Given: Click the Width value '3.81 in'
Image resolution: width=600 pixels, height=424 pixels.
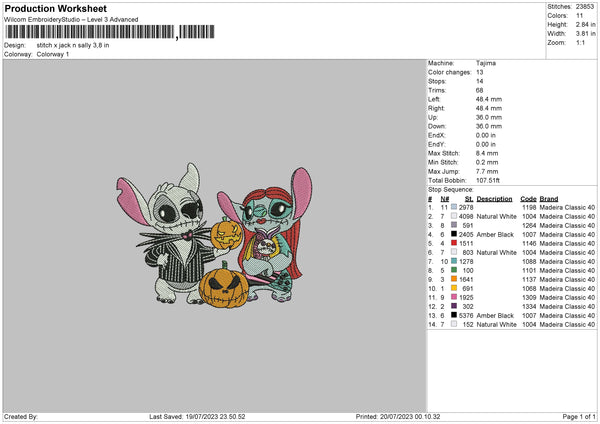Looking at the screenshot, I should pyautogui.click(x=586, y=34).
